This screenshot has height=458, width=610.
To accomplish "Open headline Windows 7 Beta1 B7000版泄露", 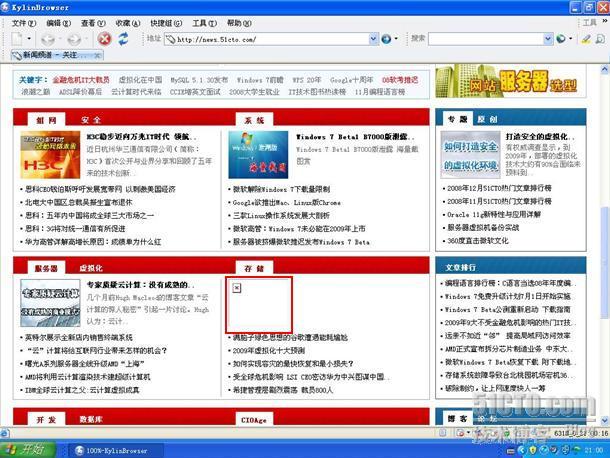I will pyautogui.click(x=355, y=137).
